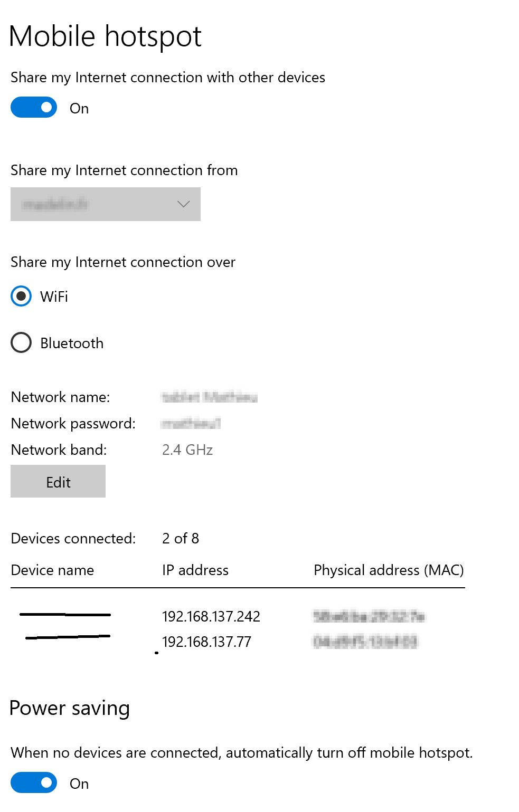This screenshot has width=519, height=812.
Task: Click the Device name column header
Action: [52, 570]
